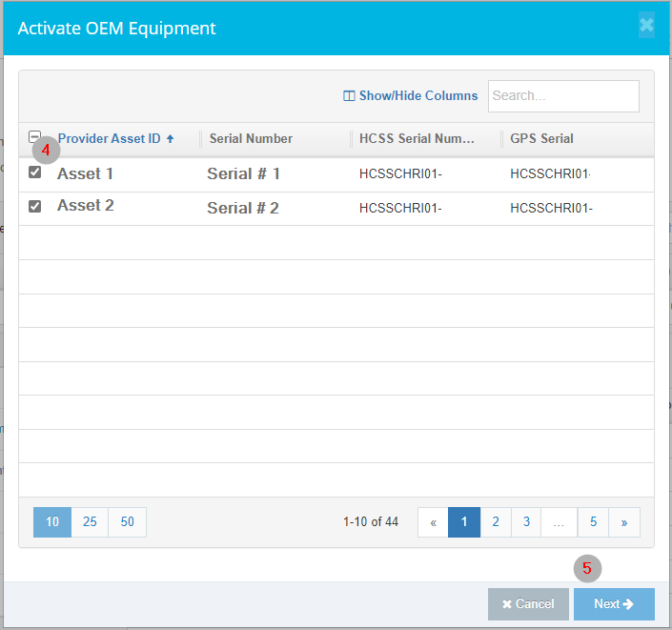
Task: Uncheck the Asset 2 row checkbox
Action: 35,206
